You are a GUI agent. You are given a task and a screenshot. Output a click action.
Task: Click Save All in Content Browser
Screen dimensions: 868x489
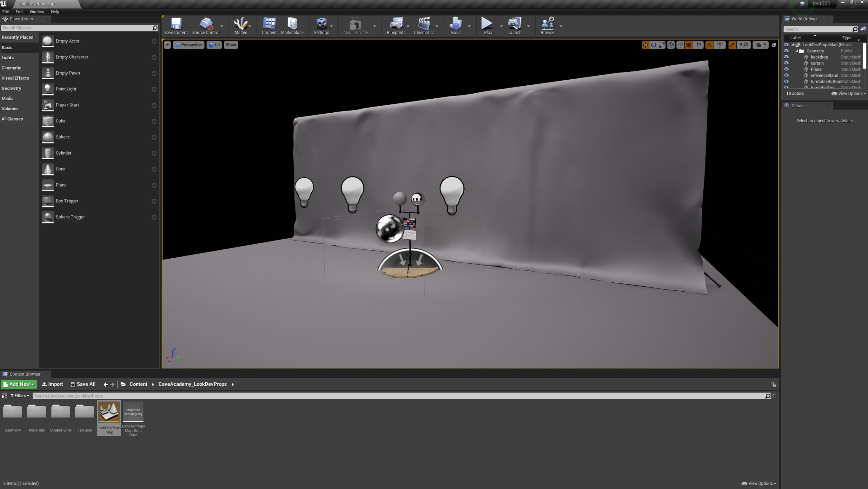83,384
